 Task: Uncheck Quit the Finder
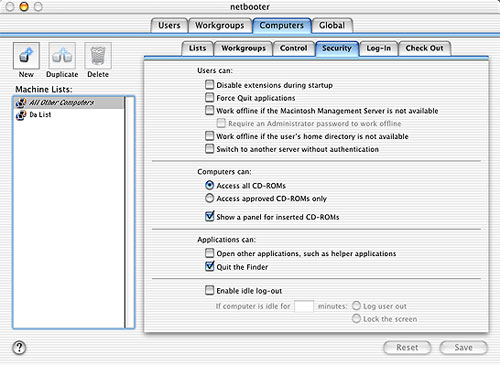[209, 266]
